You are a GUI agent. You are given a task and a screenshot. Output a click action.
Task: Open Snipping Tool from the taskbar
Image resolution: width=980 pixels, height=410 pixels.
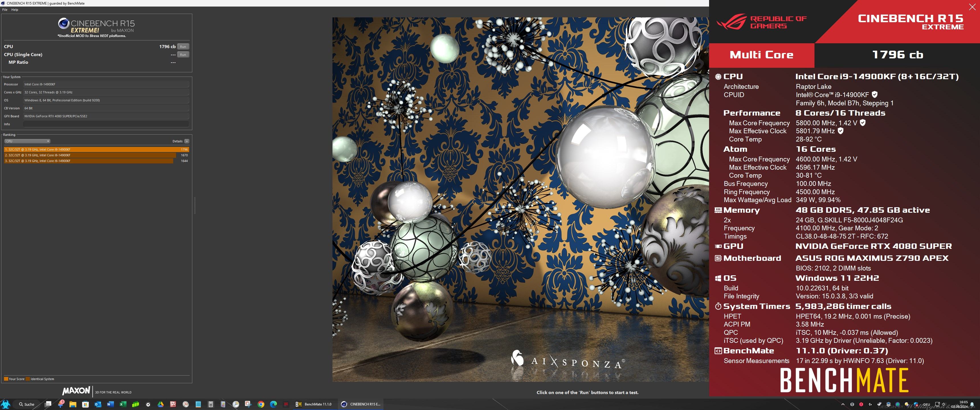click(248, 404)
